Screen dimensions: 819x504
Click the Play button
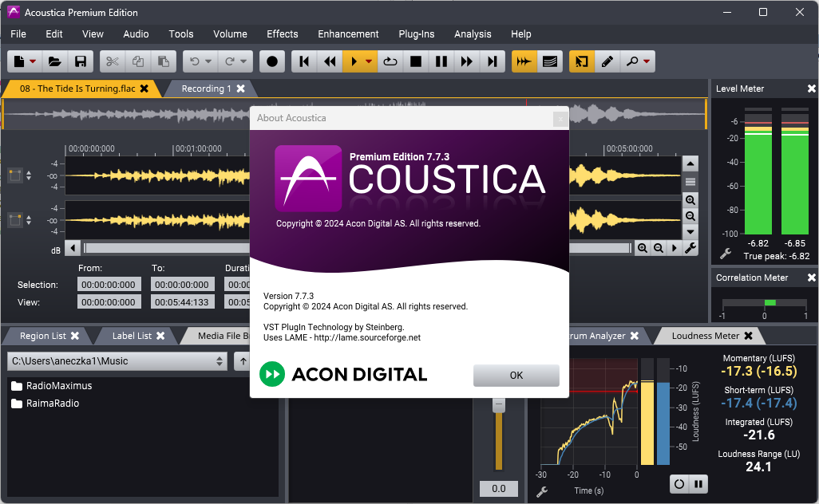[354, 61]
